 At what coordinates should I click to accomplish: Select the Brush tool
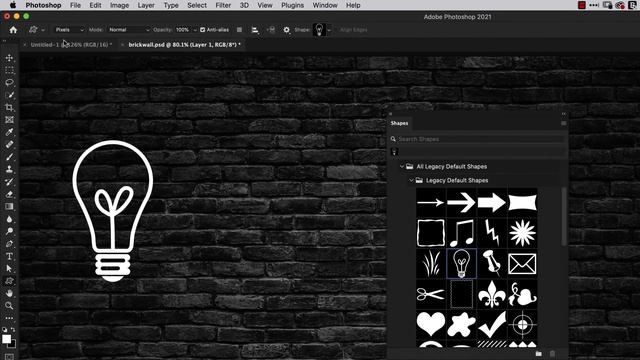[9, 157]
